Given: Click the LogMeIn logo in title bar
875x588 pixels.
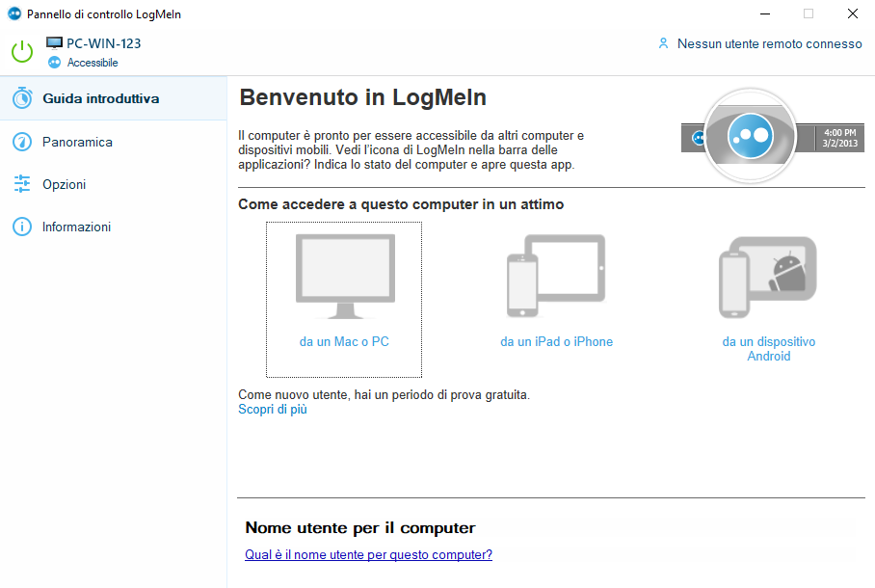Looking at the screenshot, I should point(14,13).
